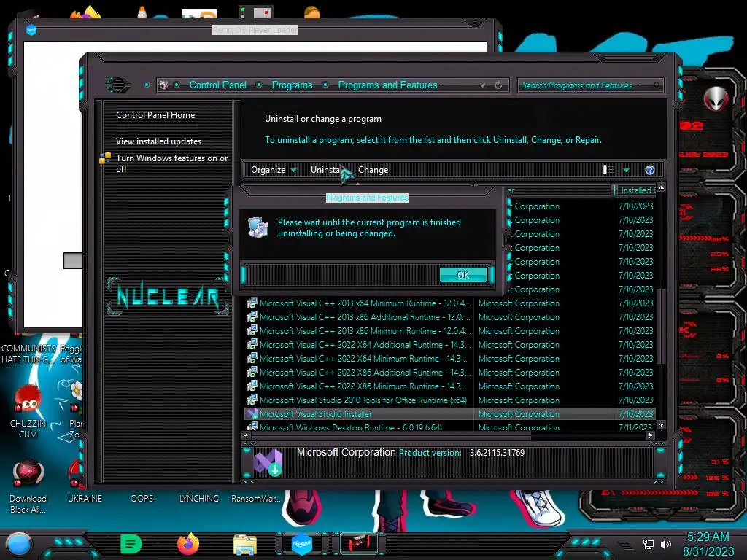Select Microsoft Visual C++ 2022 X64 Minimum Runtime

pyautogui.click(x=363, y=358)
